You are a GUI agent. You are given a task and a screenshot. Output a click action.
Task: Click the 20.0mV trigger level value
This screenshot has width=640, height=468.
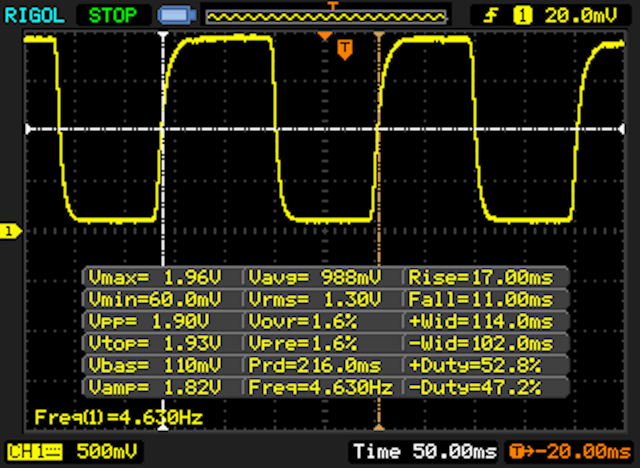coord(580,16)
